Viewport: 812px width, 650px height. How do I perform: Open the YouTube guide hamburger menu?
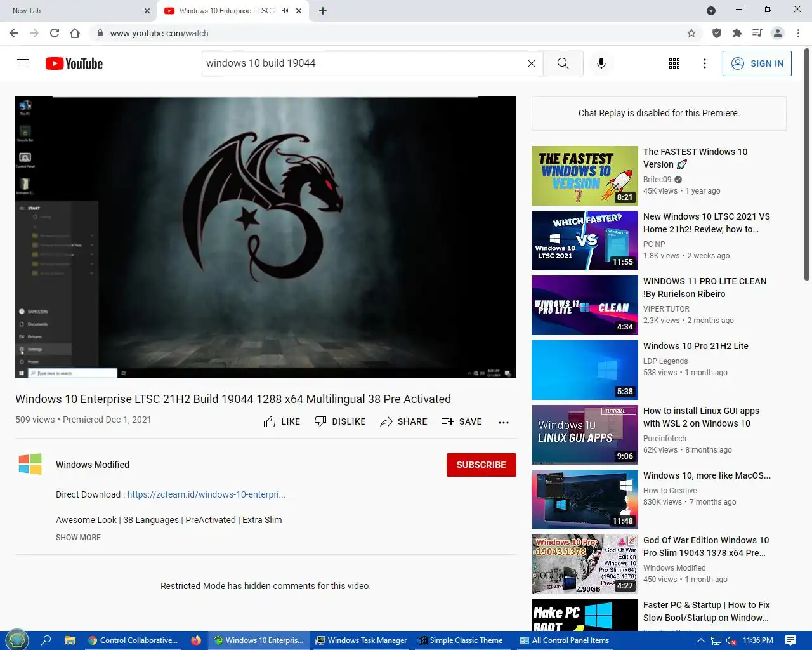(23, 63)
